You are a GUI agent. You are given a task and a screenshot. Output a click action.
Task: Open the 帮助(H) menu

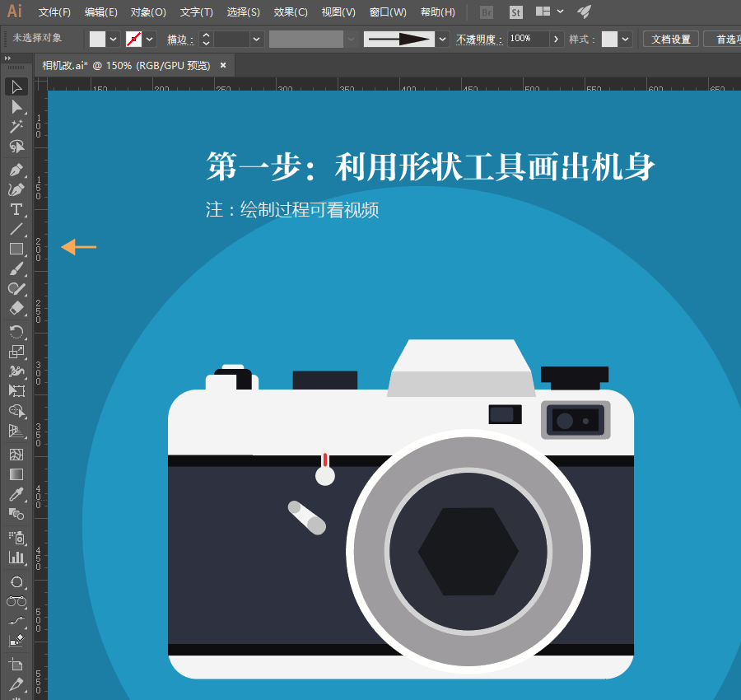[x=438, y=12]
